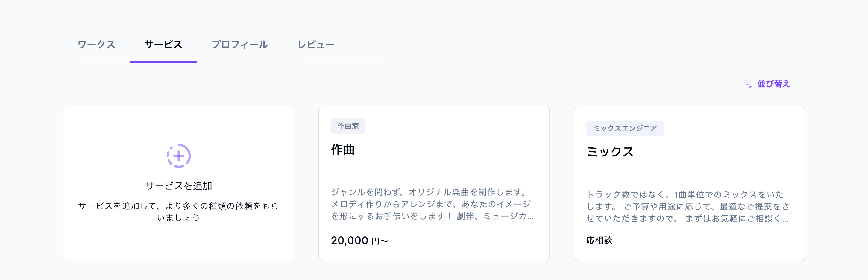Screen dimensions: 868x280
Task: Open the プロフィール tab
Action: tap(239, 45)
